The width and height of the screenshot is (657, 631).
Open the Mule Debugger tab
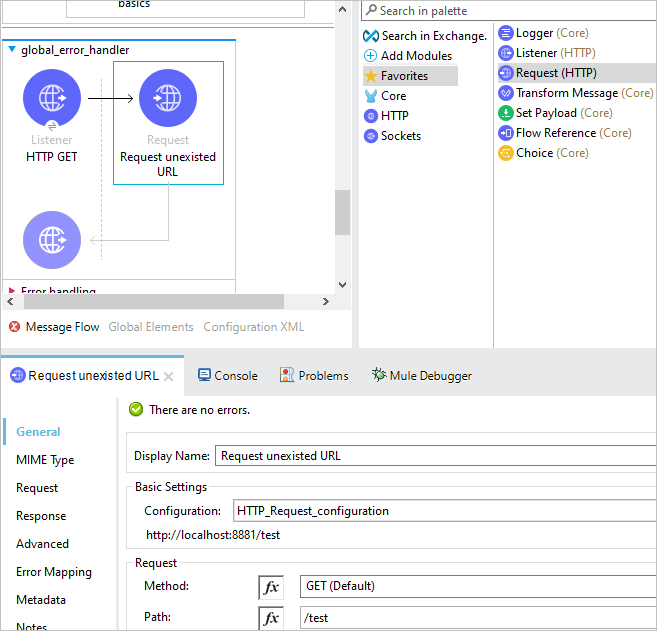click(422, 375)
